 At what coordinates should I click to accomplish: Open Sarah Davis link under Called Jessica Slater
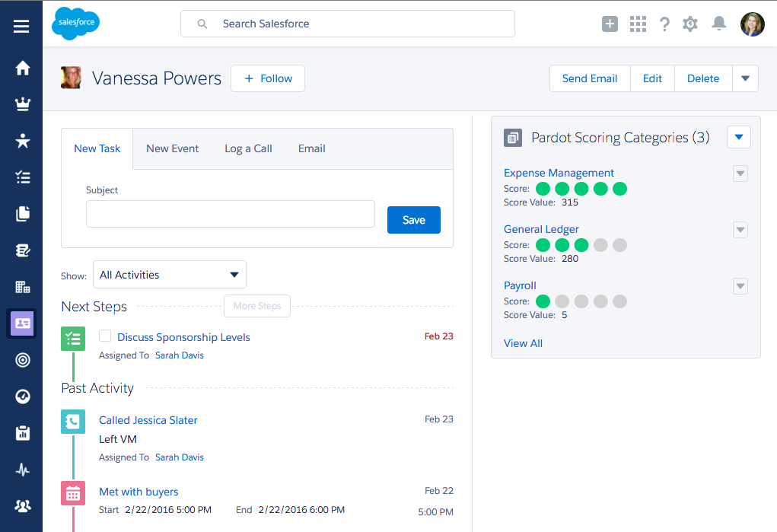point(180,457)
